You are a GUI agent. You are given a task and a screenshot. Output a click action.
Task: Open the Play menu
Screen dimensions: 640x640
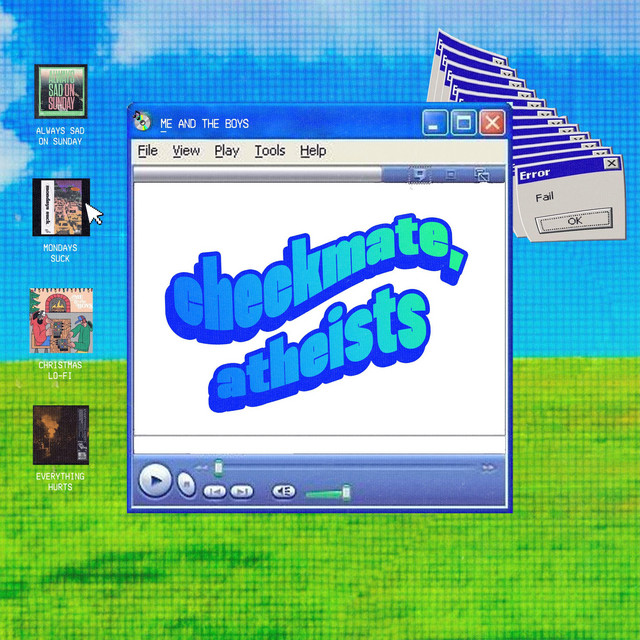coord(227,151)
